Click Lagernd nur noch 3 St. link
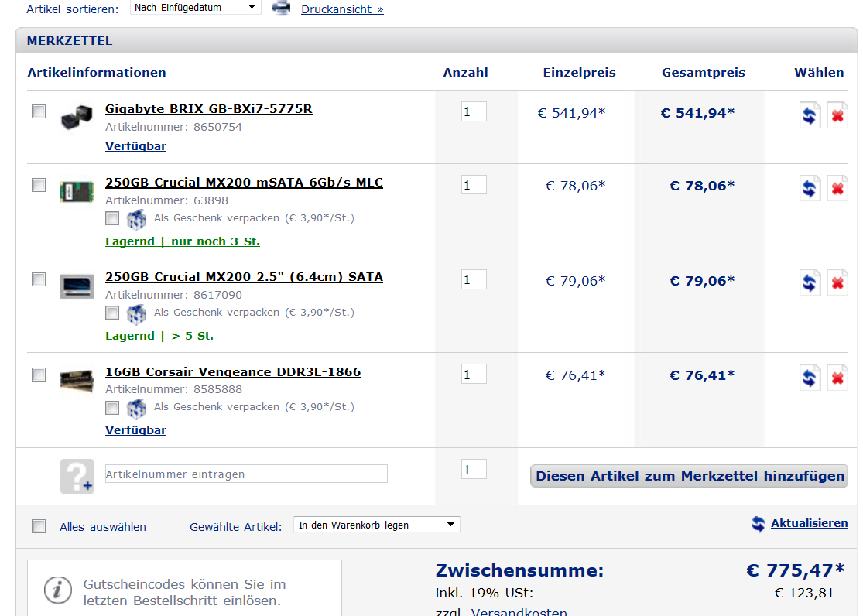The image size is (863, 616). [182, 241]
